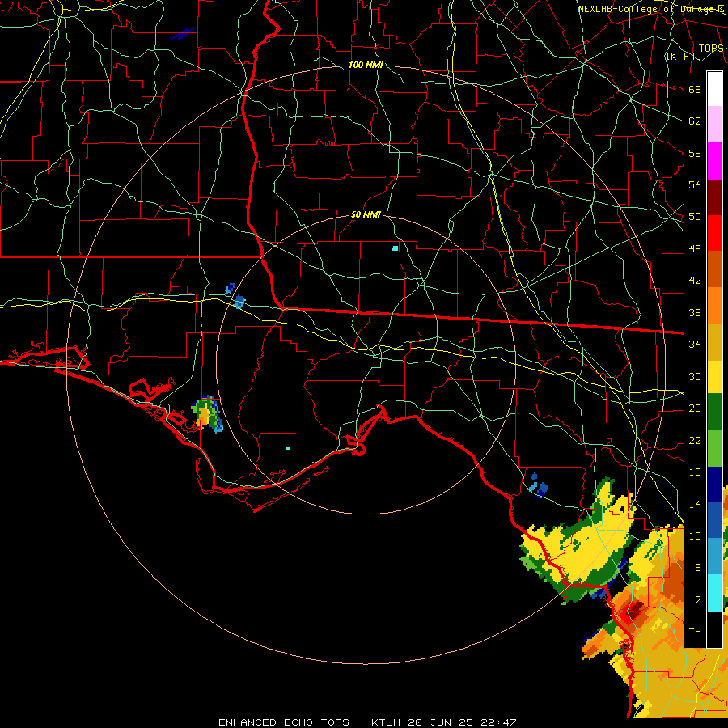The width and height of the screenshot is (728, 728).
Task: Click the "46" legend value
Action: (x=695, y=249)
